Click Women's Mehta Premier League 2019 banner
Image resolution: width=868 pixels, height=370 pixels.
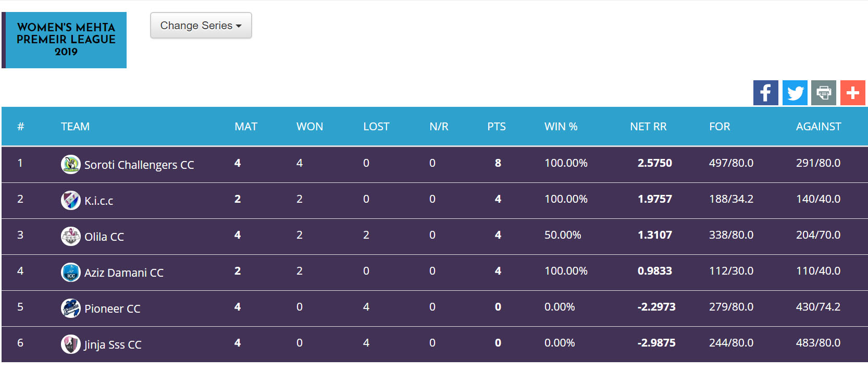pos(66,40)
